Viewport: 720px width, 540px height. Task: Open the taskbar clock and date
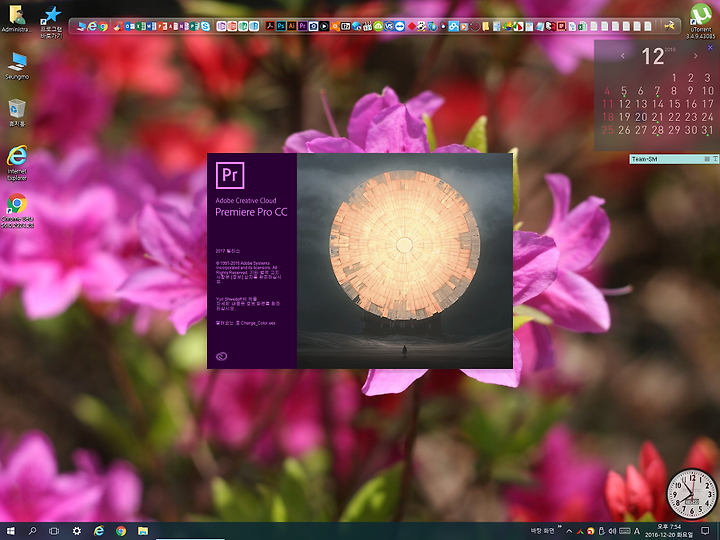(669, 531)
